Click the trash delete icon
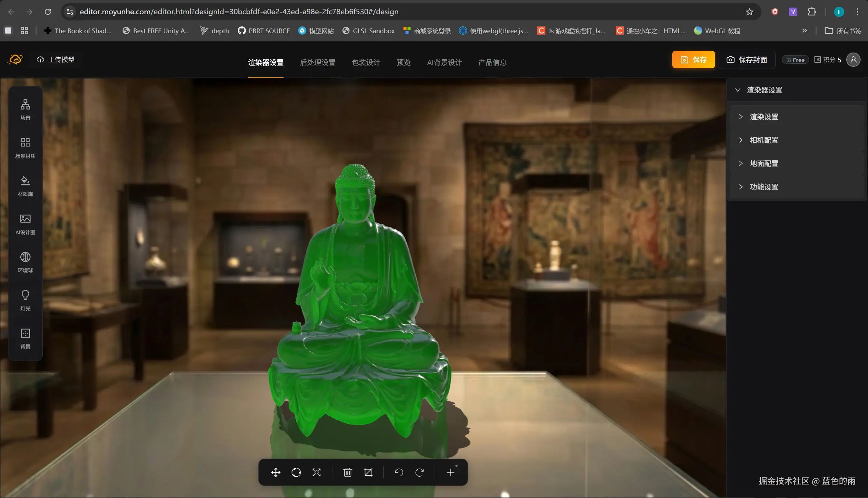868x498 pixels. pyautogui.click(x=348, y=472)
